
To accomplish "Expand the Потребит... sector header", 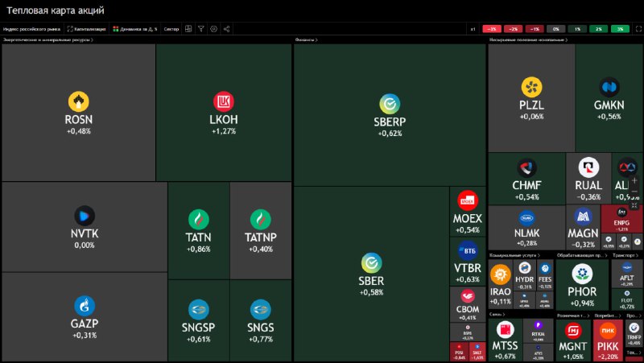I will point(608,316).
